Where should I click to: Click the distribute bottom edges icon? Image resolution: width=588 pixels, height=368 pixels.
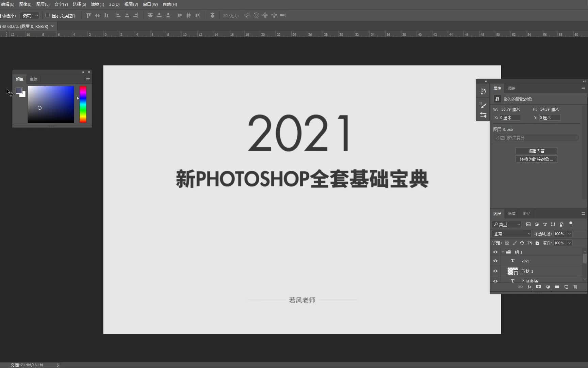(168, 15)
